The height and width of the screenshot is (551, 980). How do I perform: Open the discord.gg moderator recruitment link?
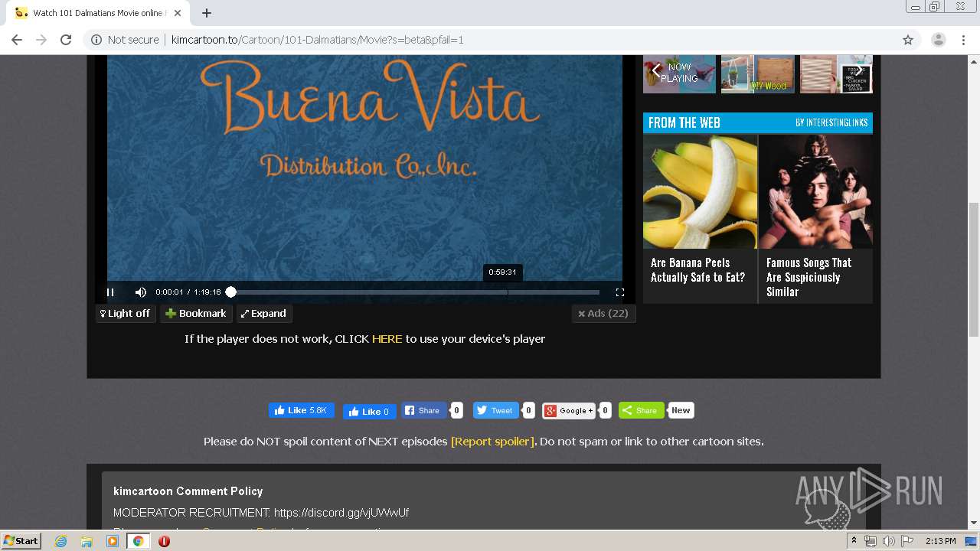(341, 513)
